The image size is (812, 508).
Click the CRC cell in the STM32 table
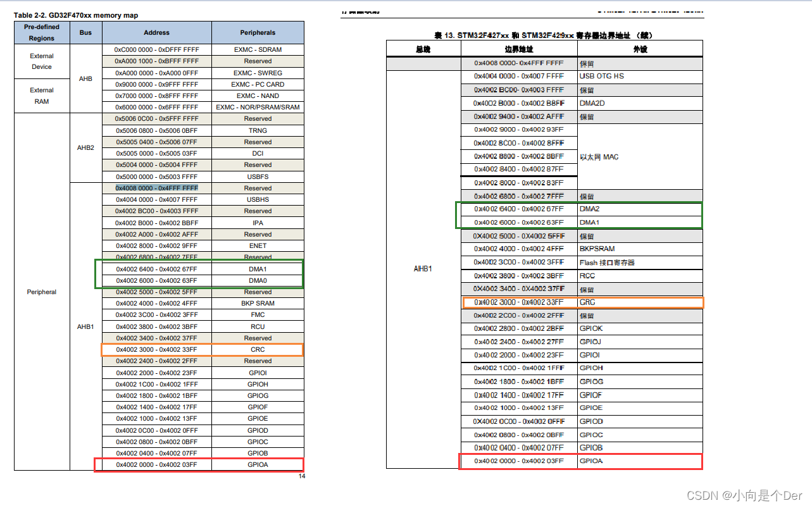point(640,302)
